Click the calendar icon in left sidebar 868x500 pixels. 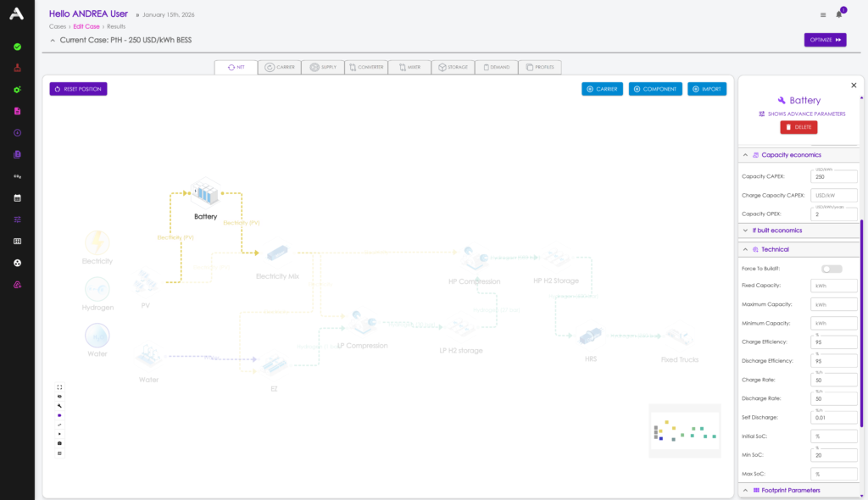(17, 197)
